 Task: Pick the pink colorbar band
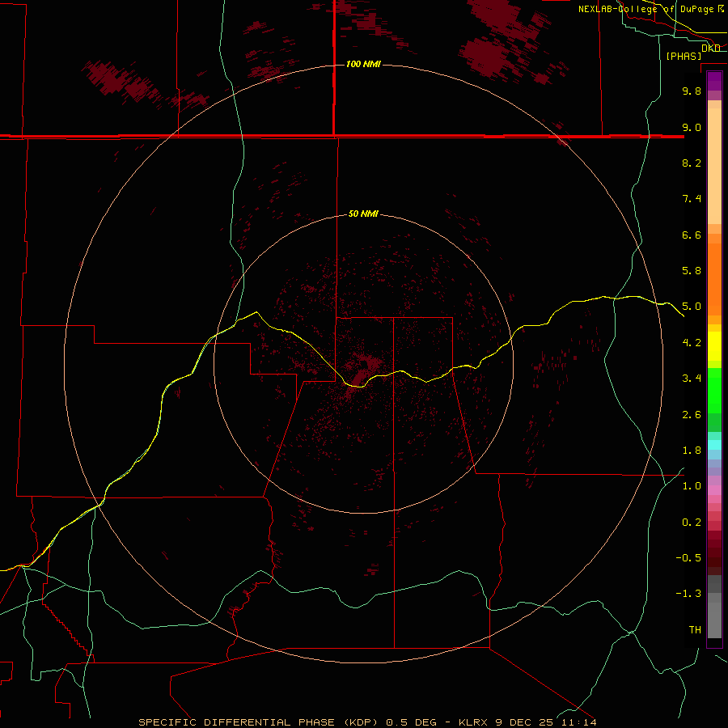coord(714,490)
